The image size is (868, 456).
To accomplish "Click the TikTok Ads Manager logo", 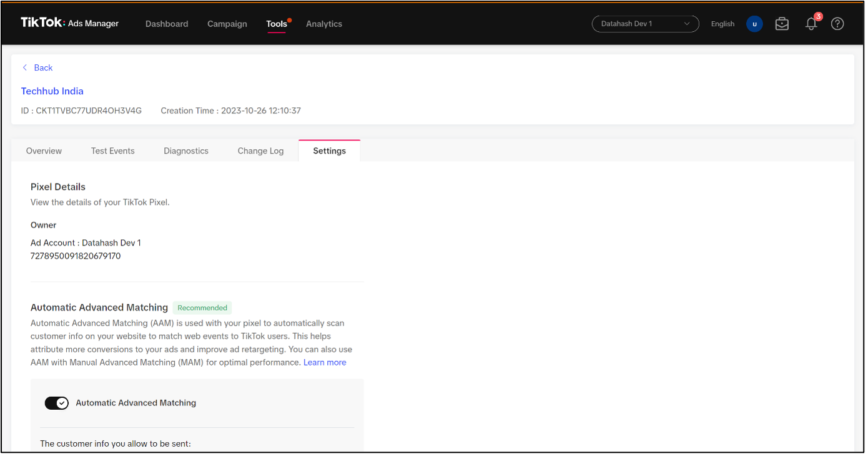I will [69, 23].
